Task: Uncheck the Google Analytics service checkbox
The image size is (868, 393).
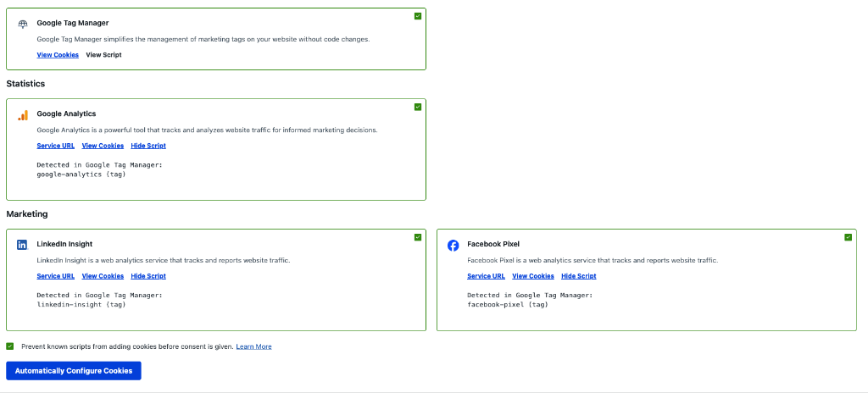Action: tap(418, 107)
